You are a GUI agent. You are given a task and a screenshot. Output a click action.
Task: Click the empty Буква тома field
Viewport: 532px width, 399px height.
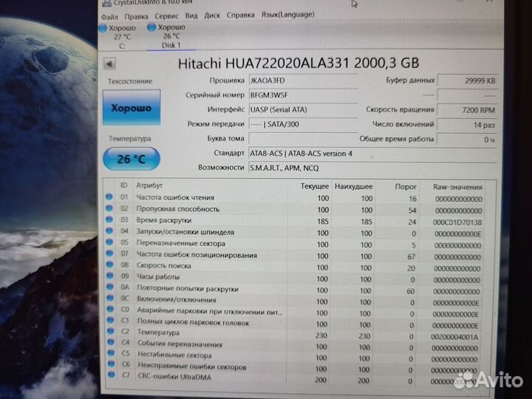tap(304, 138)
